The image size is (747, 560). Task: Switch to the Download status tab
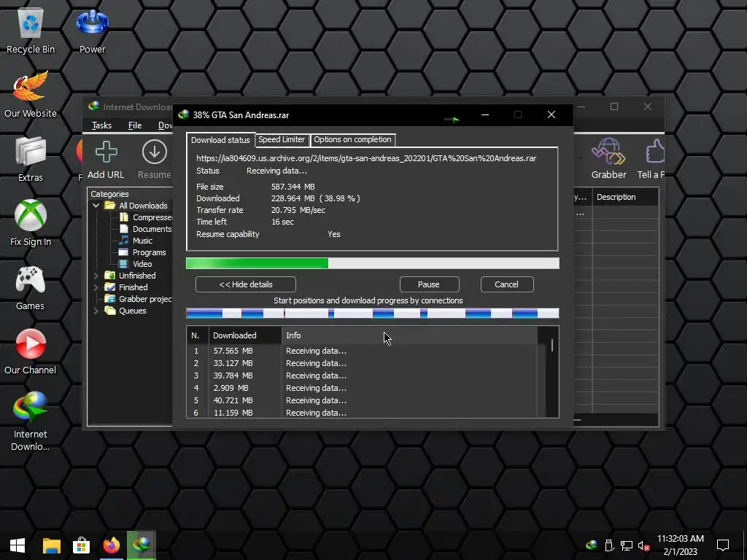220,139
